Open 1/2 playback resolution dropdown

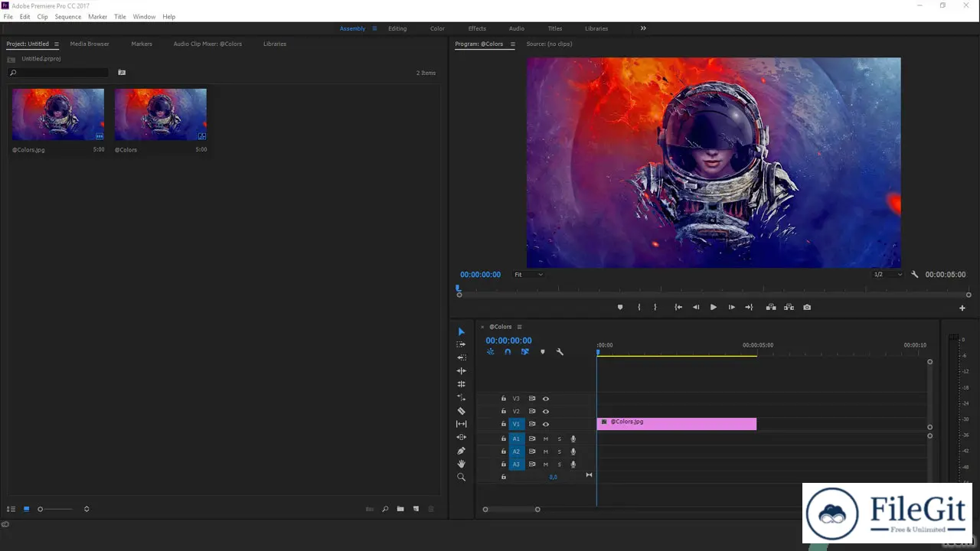point(888,274)
